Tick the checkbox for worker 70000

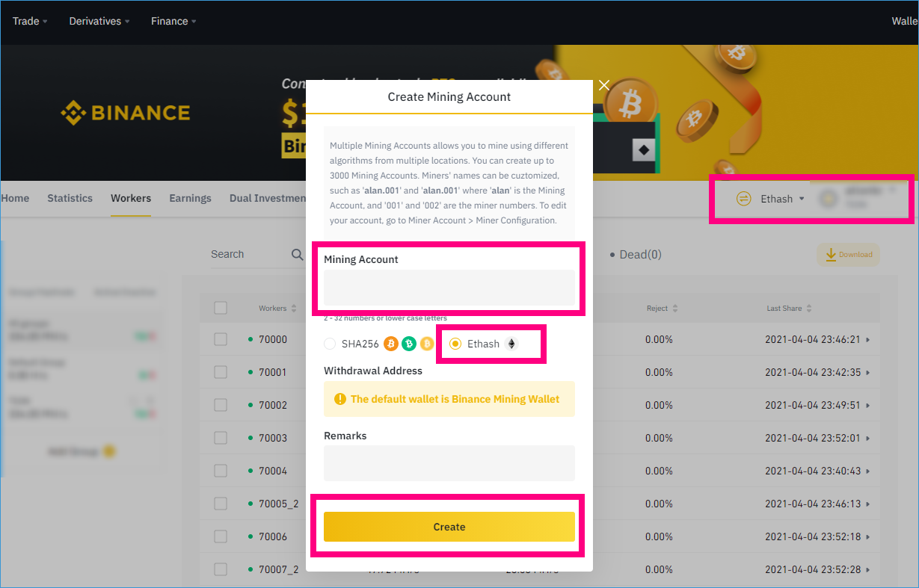[221, 339]
